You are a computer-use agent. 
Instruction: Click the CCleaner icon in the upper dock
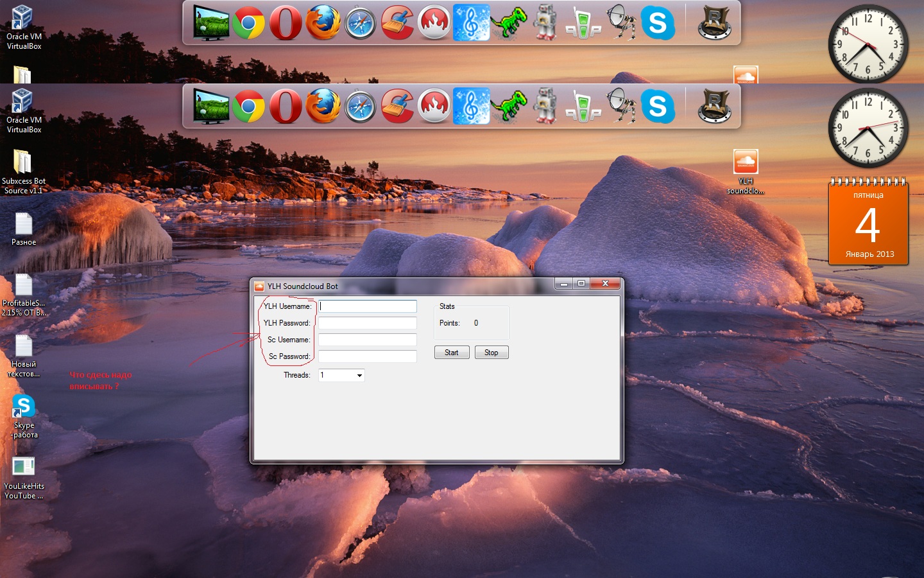tap(398, 22)
